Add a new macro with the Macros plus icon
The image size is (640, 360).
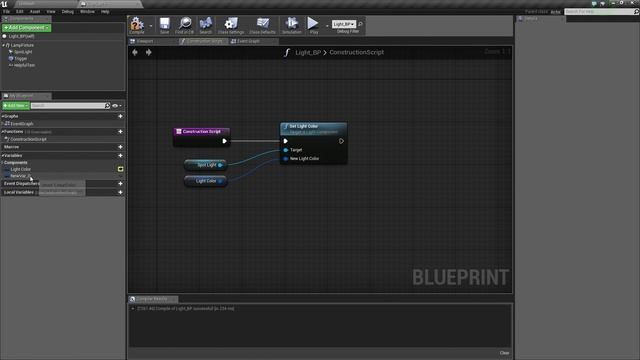click(120, 147)
